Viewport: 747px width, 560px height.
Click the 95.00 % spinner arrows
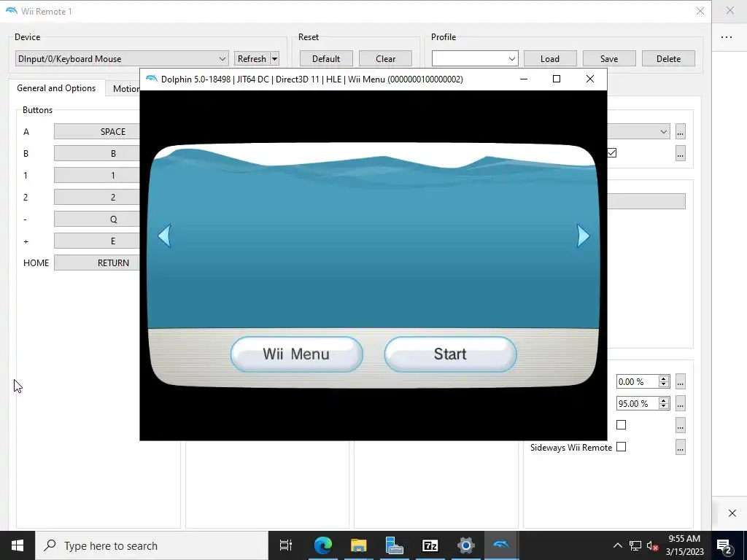pyautogui.click(x=664, y=403)
